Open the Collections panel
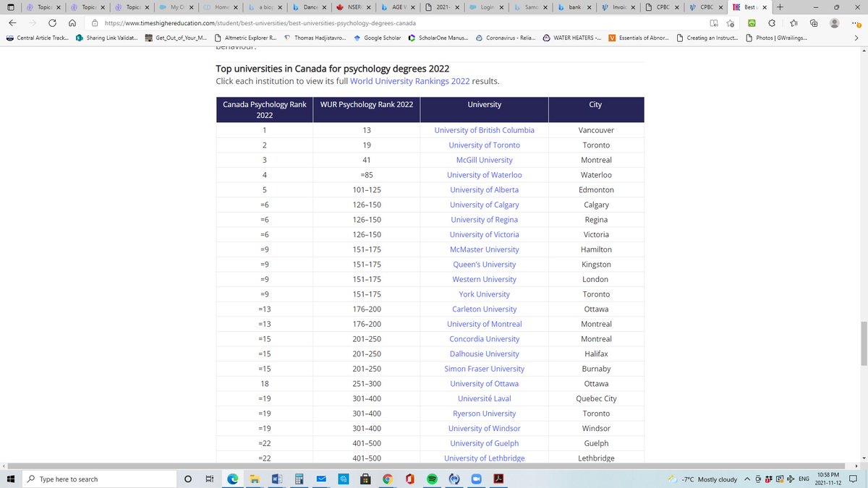 pyautogui.click(x=814, y=22)
